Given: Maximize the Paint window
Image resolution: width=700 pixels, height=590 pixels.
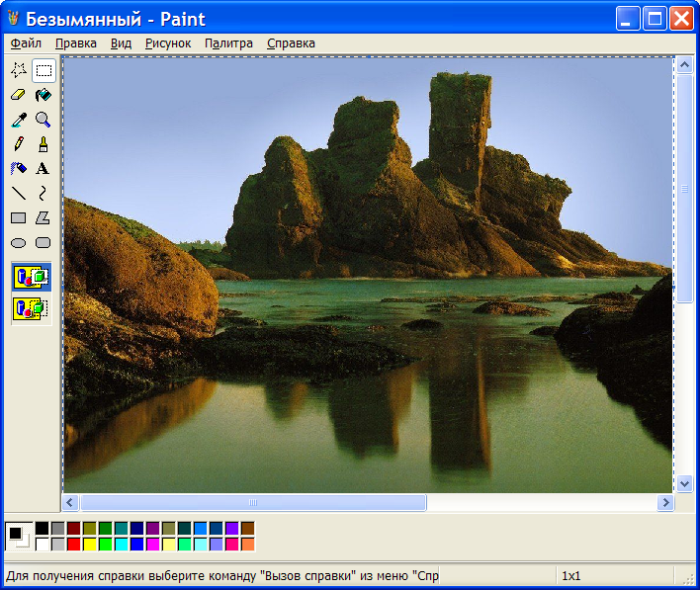Looking at the screenshot, I should tap(655, 19).
